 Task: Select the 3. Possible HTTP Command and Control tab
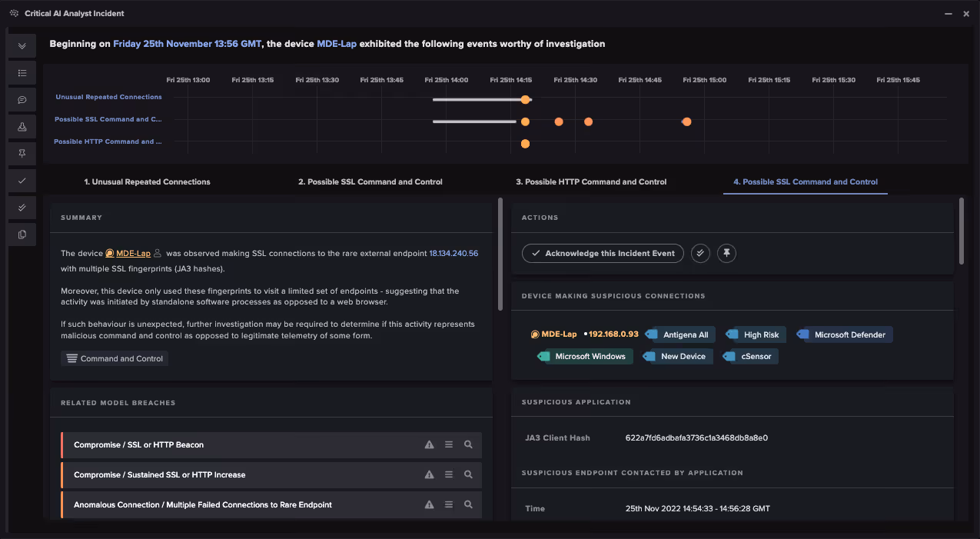click(591, 182)
